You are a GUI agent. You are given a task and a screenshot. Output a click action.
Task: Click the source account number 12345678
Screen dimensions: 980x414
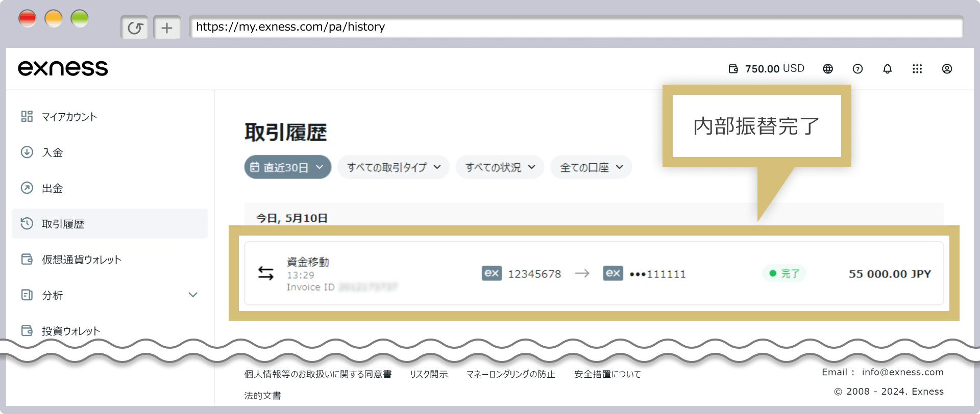pyautogui.click(x=534, y=274)
